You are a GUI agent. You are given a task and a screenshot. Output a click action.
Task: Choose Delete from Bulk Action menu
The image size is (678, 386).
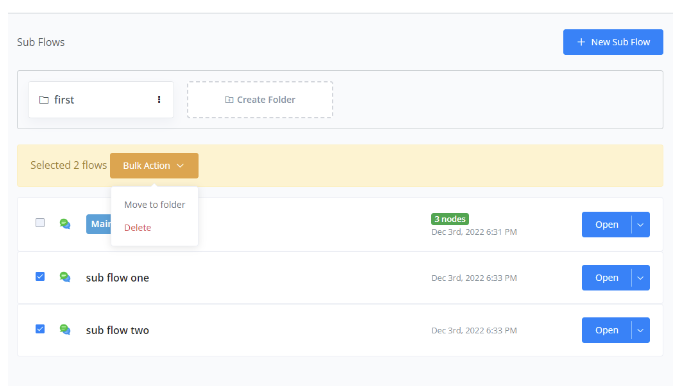pyautogui.click(x=138, y=227)
